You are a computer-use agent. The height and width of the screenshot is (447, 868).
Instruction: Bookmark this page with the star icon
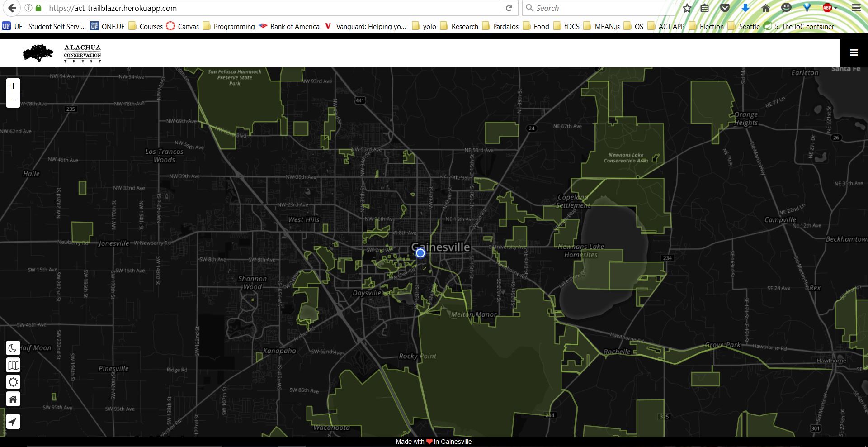coord(687,8)
